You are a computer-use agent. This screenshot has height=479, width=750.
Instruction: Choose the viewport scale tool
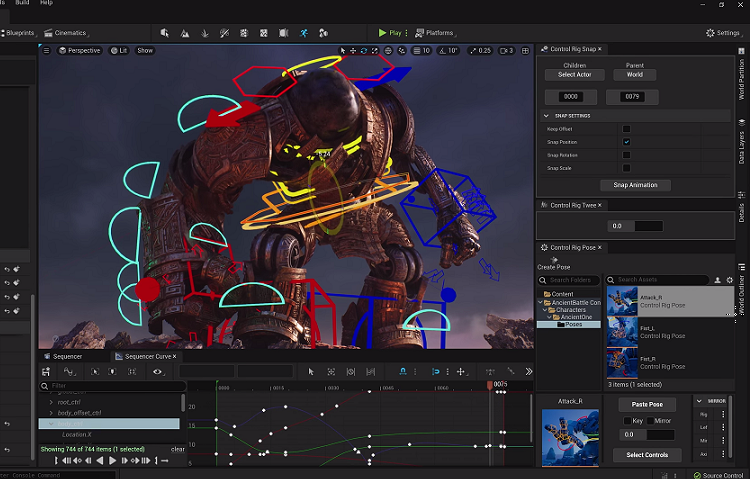pyautogui.click(x=375, y=51)
